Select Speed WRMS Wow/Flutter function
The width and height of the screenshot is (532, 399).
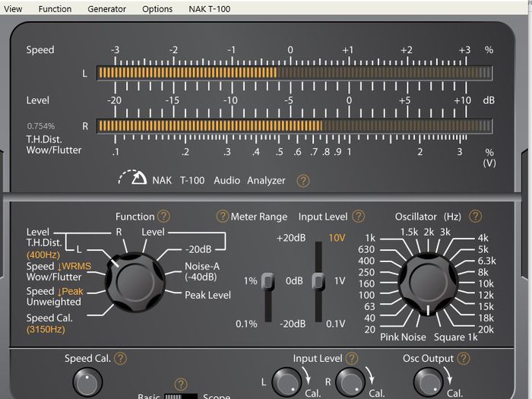[59, 271]
